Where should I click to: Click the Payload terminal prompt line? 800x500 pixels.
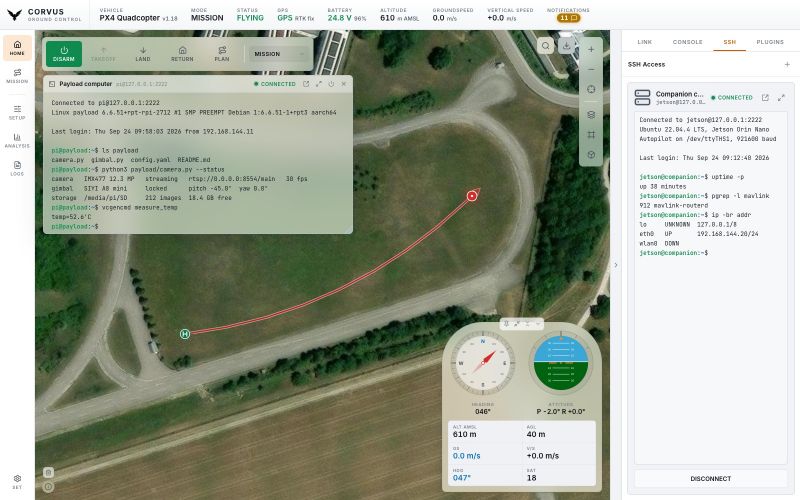(x=75, y=226)
